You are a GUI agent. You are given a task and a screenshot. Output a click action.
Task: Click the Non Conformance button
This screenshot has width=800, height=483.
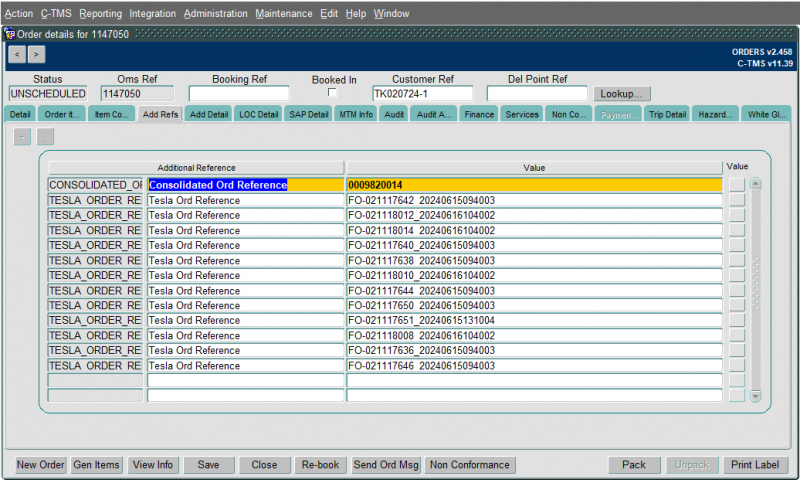pos(469,465)
